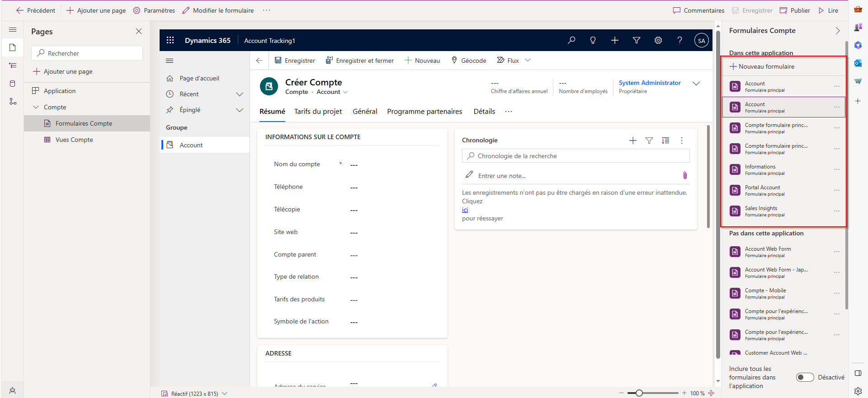Click the Publier button

click(795, 10)
